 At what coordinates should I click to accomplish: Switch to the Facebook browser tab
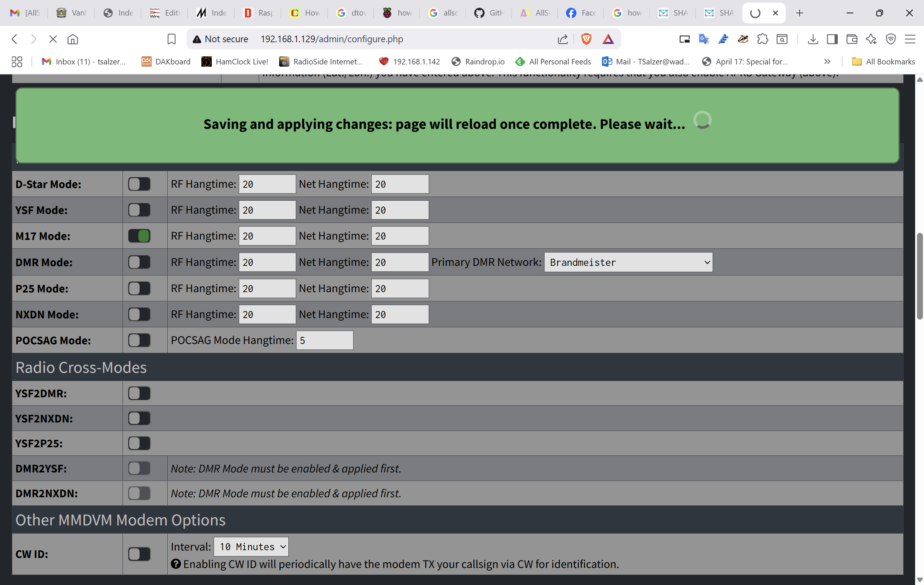(580, 13)
